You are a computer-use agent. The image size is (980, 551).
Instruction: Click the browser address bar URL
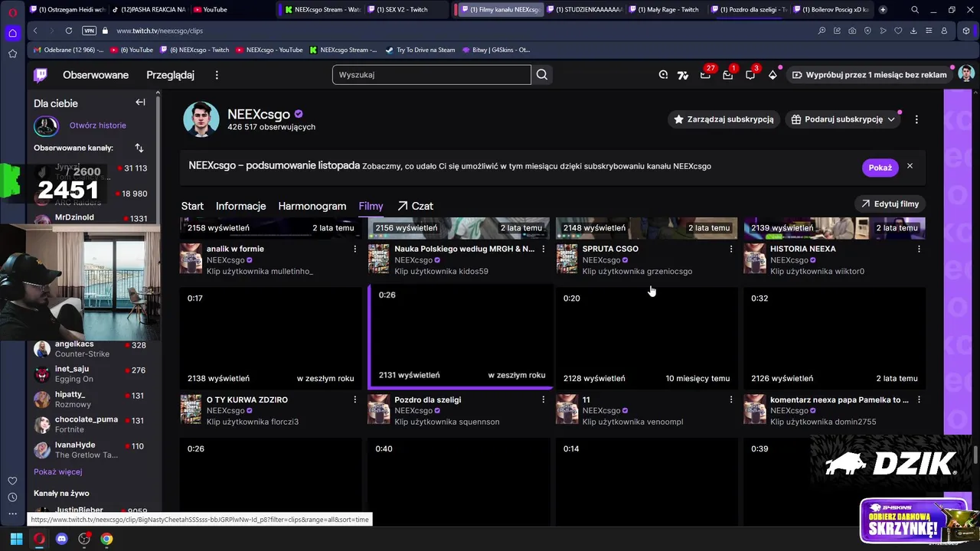click(x=160, y=31)
